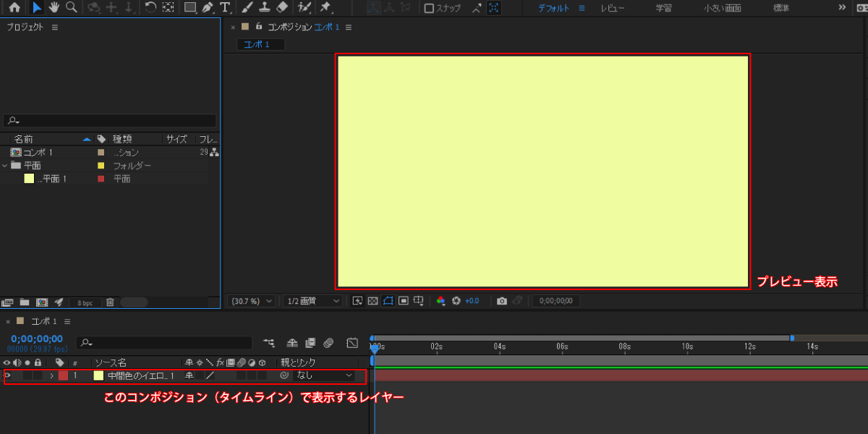The image size is (868, 434).
Task: Toggle shy layers hide switch
Action: click(x=292, y=343)
